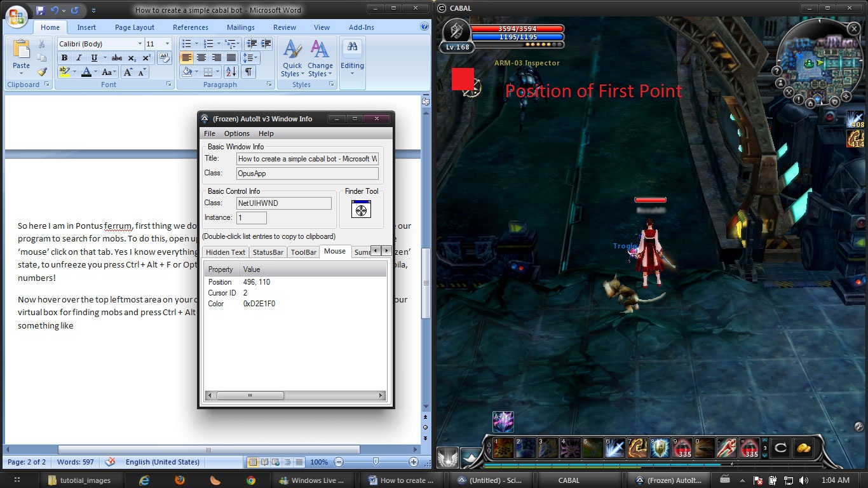Click the wings icon at CABAL bottom-left
The height and width of the screenshot is (488, 868).
[x=447, y=458]
